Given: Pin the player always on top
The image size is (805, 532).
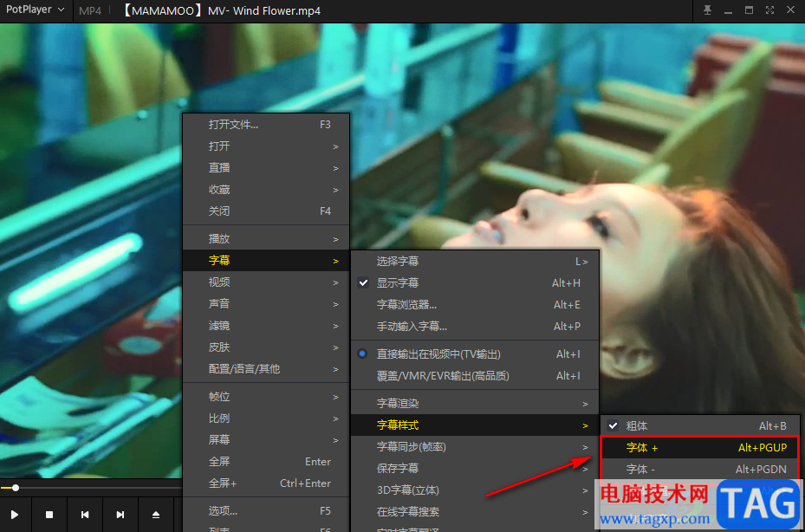Looking at the screenshot, I should point(707,10).
